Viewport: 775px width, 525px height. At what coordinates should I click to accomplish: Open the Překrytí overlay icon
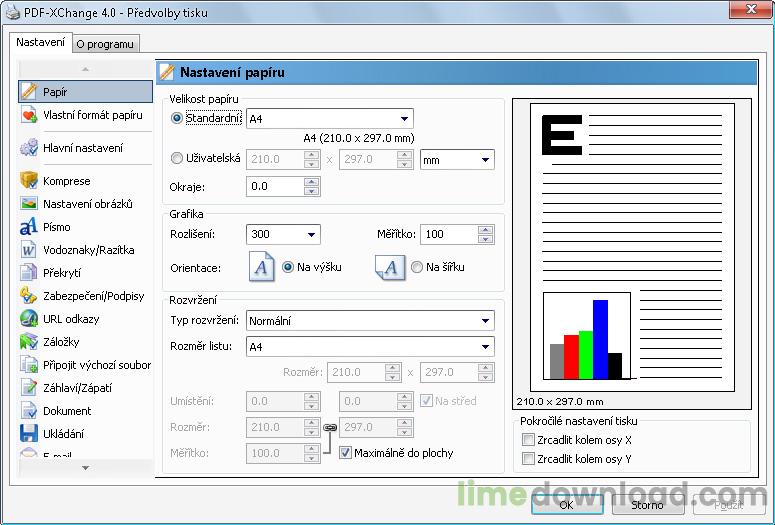(29, 272)
